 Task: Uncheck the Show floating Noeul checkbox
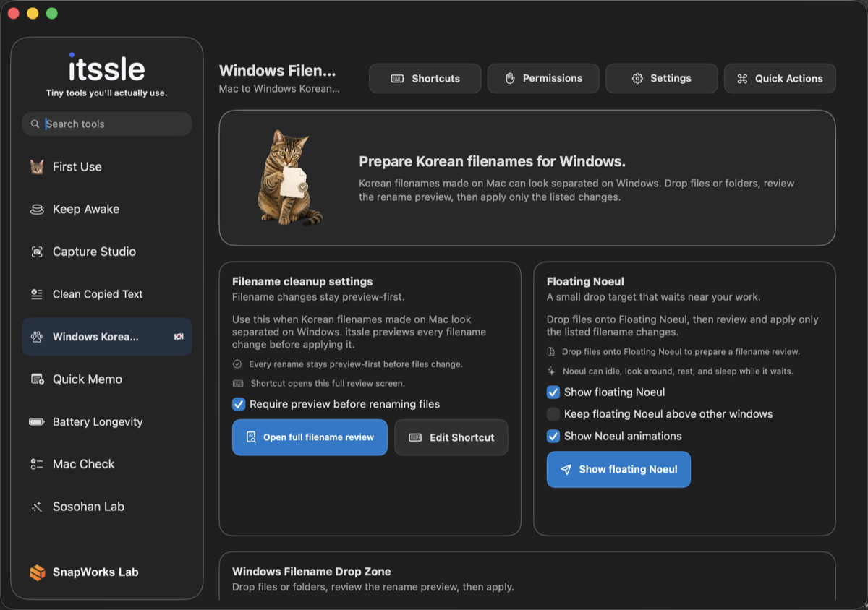tap(553, 392)
